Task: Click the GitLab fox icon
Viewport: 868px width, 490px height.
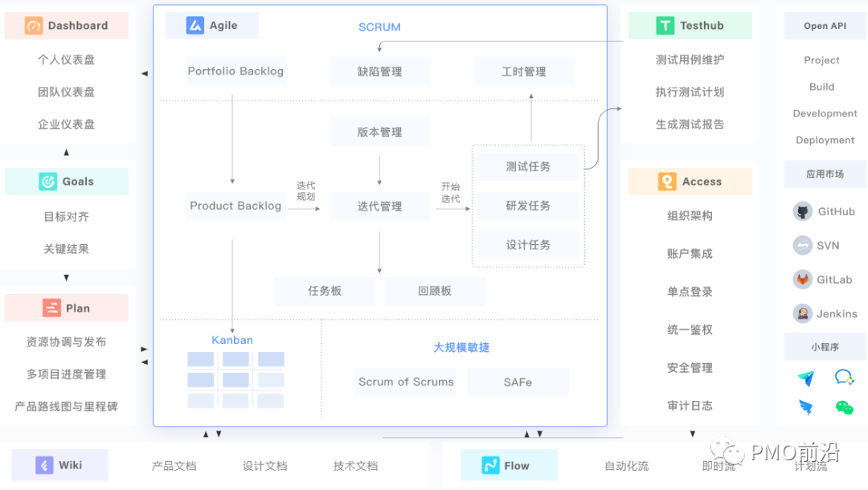Action: [x=803, y=280]
